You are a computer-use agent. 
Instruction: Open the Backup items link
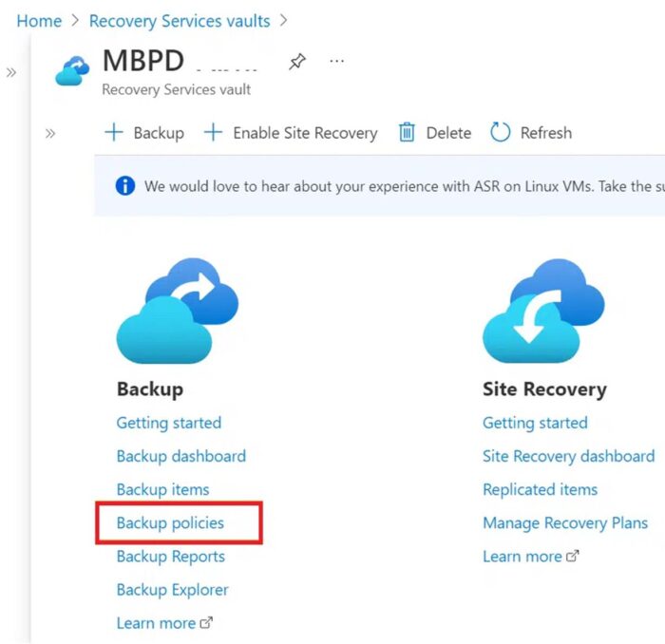pos(162,489)
